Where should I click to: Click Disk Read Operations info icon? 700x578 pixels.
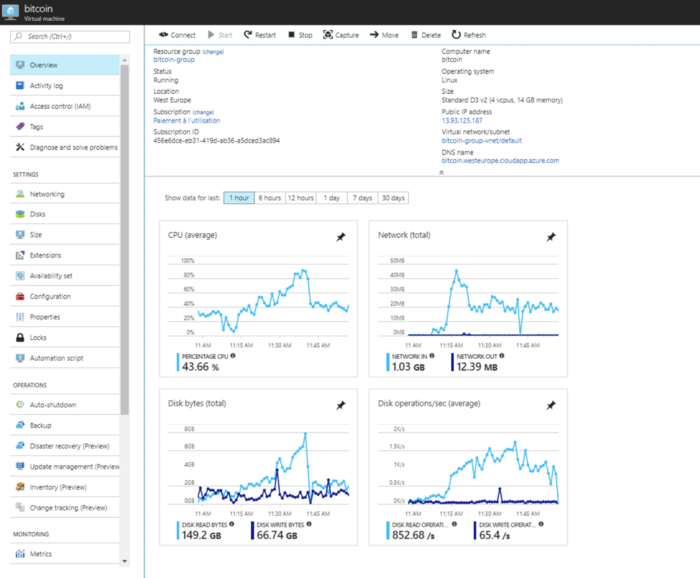pos(454,524)
